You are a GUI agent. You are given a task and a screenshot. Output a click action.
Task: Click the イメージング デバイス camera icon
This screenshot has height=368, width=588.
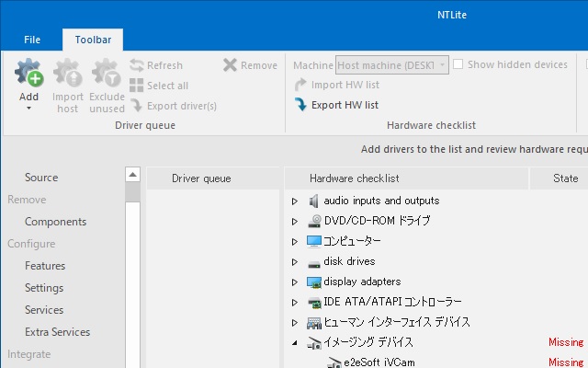coord(314,342)
